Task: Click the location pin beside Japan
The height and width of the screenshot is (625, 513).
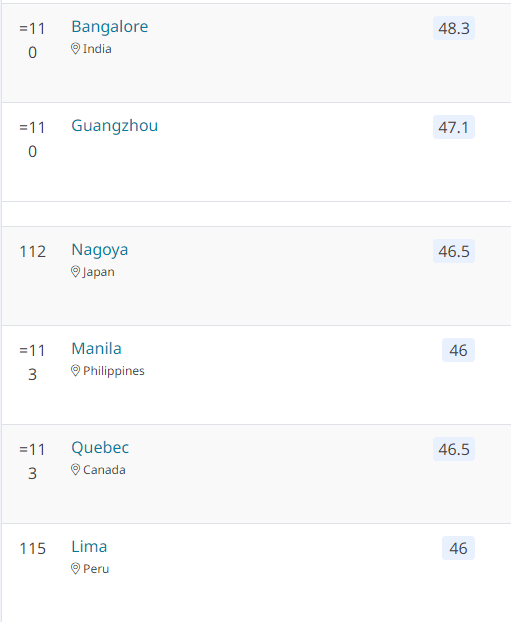Action: pos(75,272)
